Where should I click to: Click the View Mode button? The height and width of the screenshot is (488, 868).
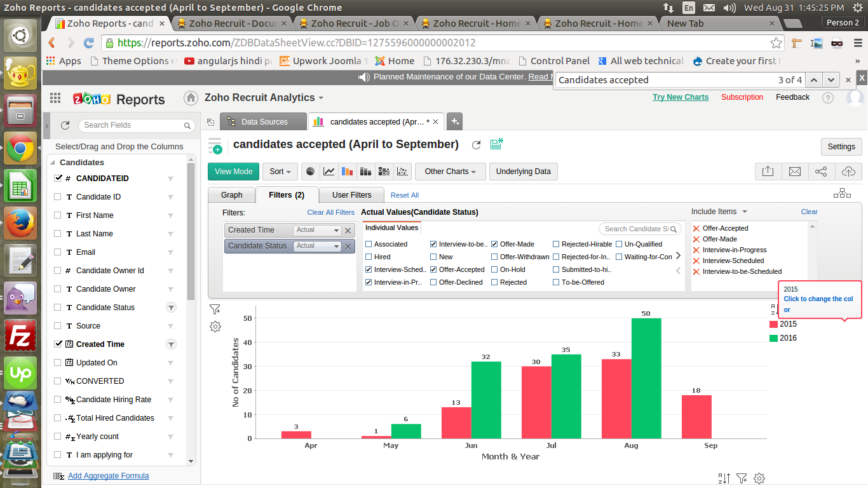click(234, 172)
